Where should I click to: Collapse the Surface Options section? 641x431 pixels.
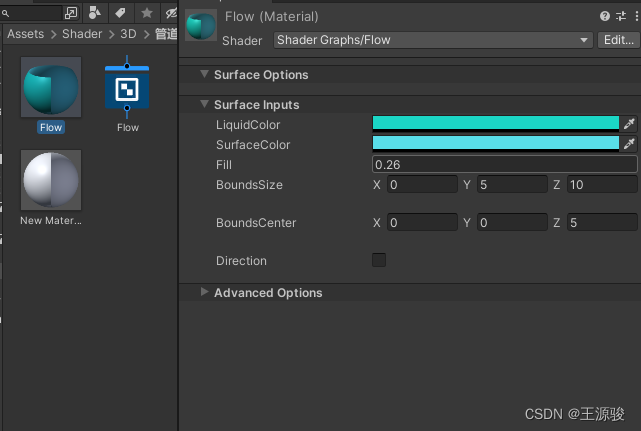pos(205,74)
